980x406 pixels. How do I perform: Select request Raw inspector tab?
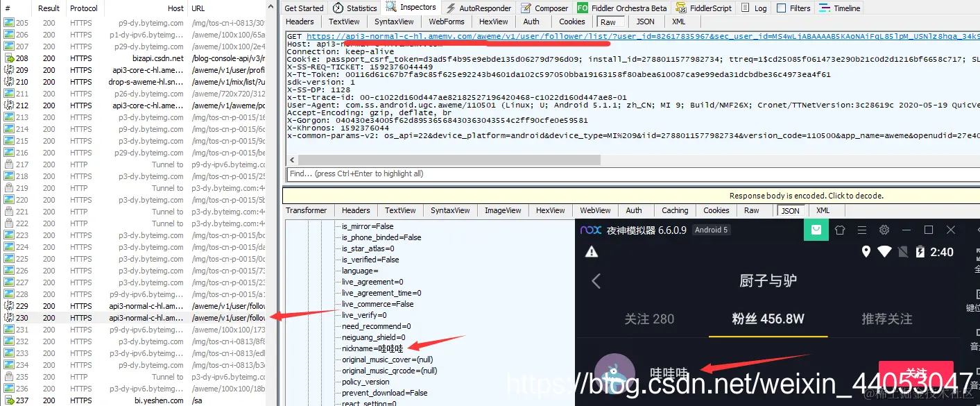(608, 22)
